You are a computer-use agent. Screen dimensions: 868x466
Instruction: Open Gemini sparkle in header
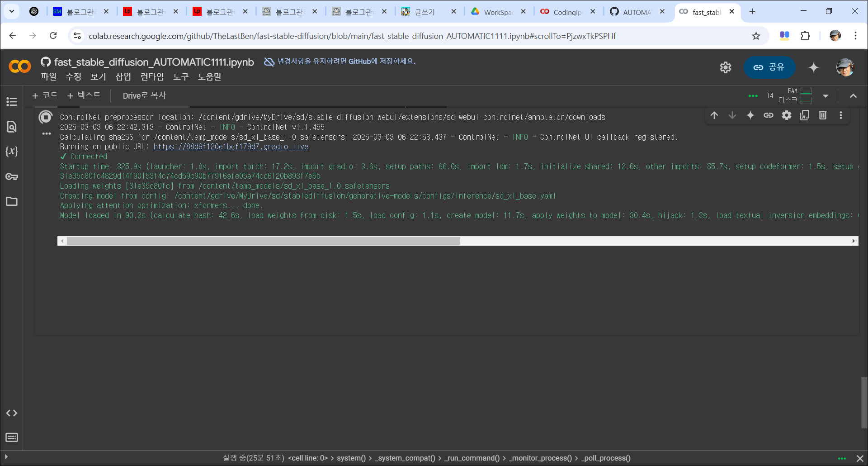tap(814, 67)
